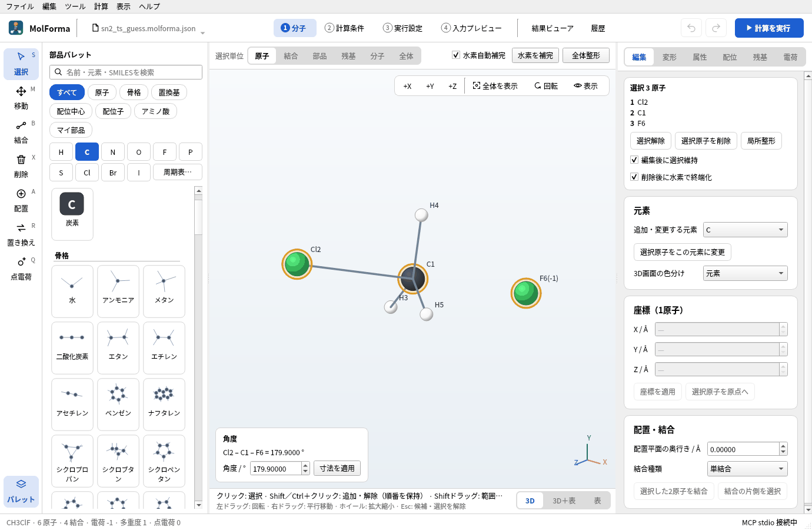The image size is (812, 530).
Task: Toggle 削除後に水素で終端化 checkbox
Action: coord(634,177)
